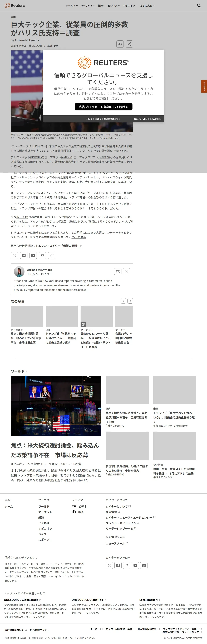The height and width of the screenshot is (644, 207).
Task: Open ONESOURCE GlobalTrade link
Action: tap(22, 599)
